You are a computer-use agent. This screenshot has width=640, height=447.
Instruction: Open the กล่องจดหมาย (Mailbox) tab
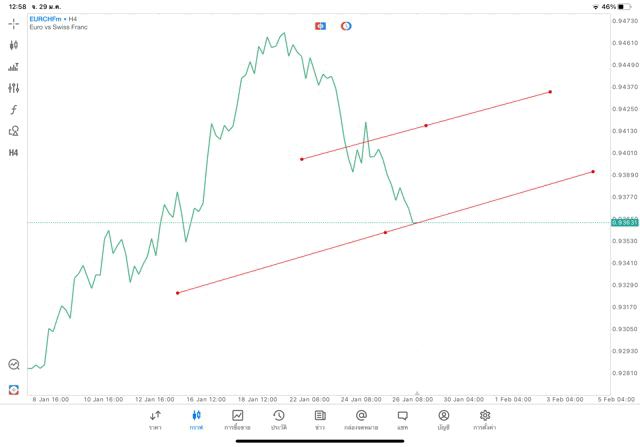pos(361,420)
